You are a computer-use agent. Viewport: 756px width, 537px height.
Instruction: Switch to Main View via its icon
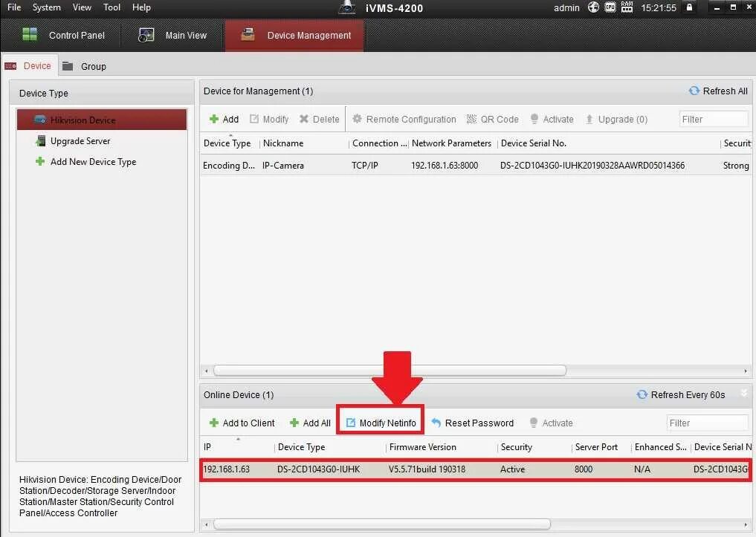[144, 35]
